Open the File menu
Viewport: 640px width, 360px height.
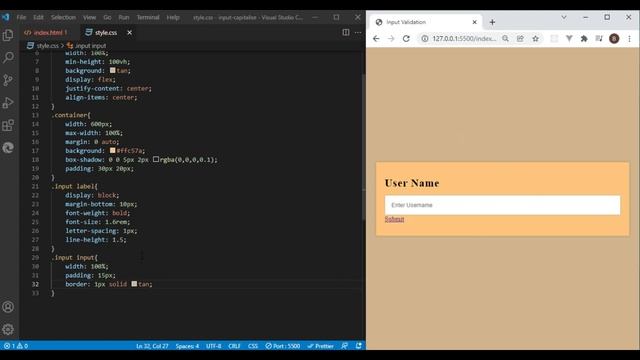pos(21,17)
